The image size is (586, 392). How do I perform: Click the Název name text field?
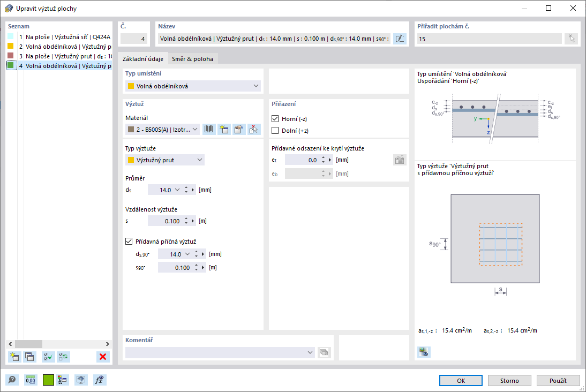(274, 39)
